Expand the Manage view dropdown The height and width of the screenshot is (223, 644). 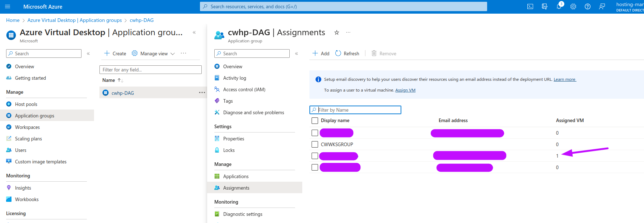click(153, 54)
